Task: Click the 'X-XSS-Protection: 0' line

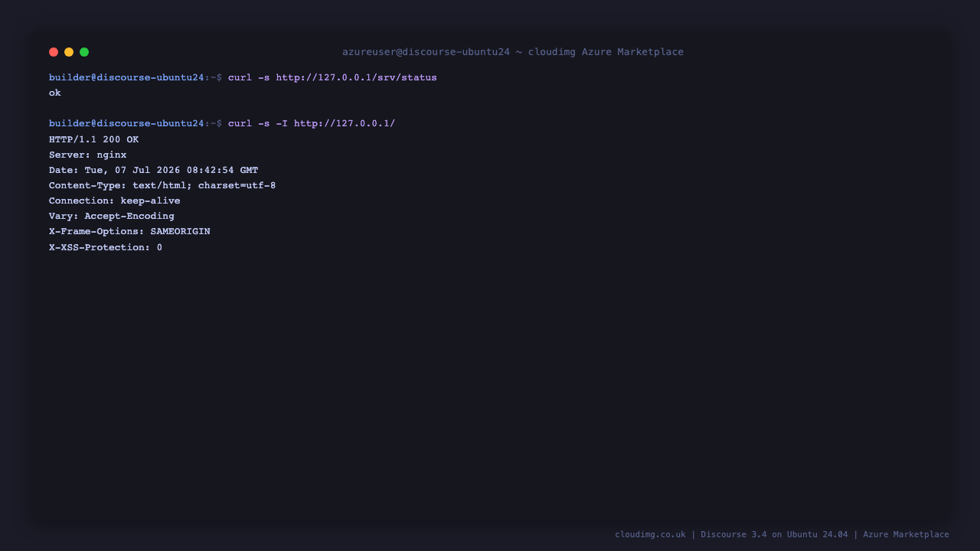Action: point(106,248)
